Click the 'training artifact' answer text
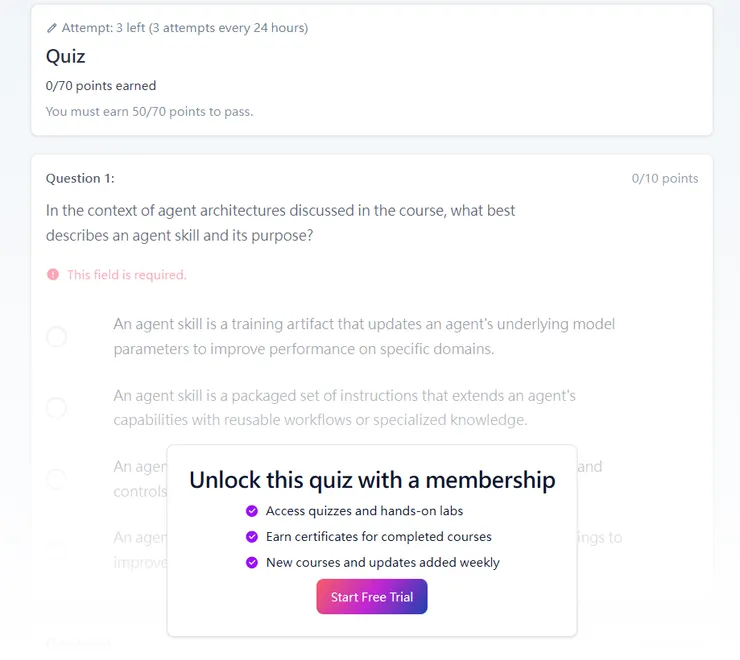This screenshot has height=660, width=740. point(364,337)
